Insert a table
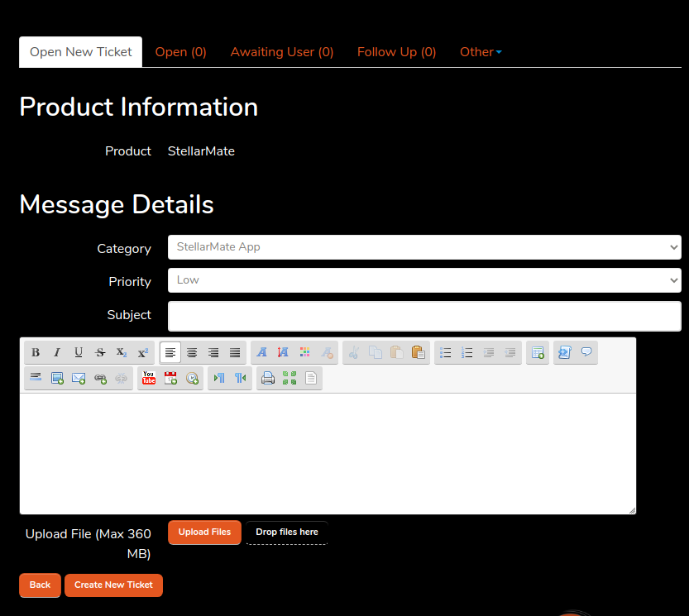 (x=538, y=352)
